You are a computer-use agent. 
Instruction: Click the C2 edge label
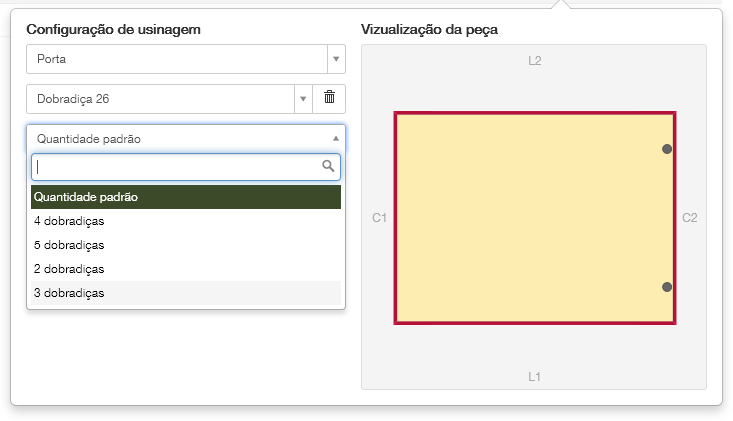(x=690, y=217)
